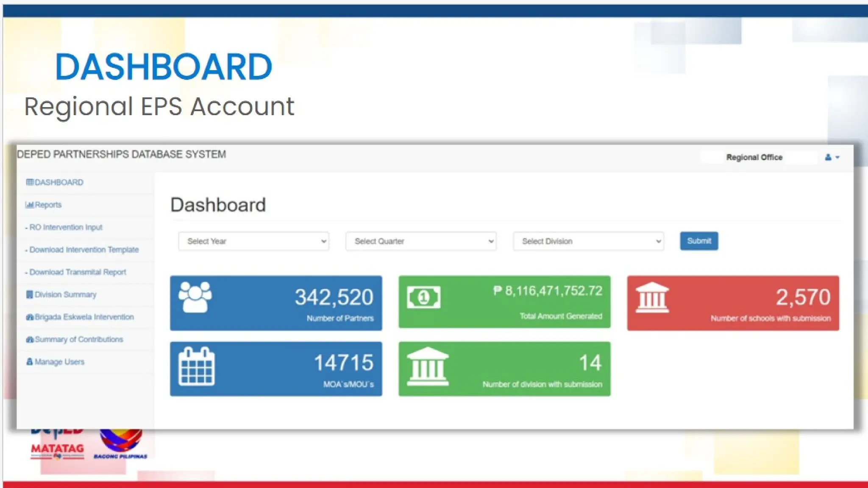This screenshot has width=868, height=488.
Task: Click the bank building icon on red card
Action: [652, 297]
